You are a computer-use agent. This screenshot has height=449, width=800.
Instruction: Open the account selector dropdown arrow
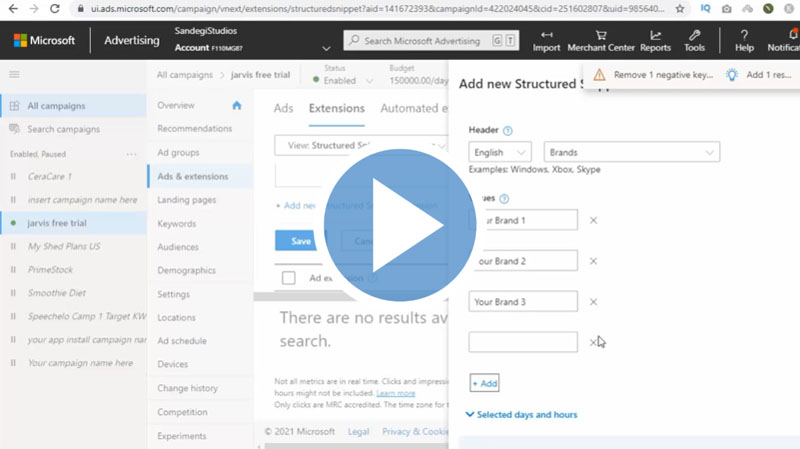pyautogui.click(x=327, y=48)
